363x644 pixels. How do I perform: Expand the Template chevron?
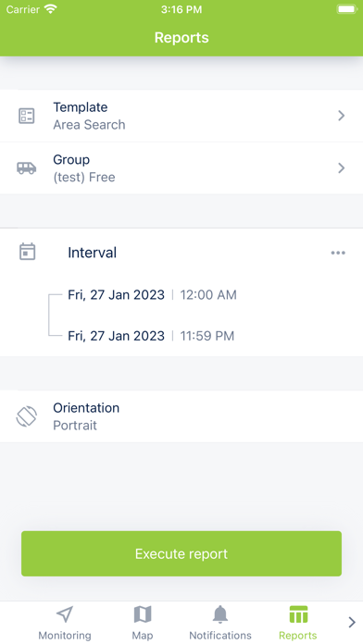click(x=341, y=116)
